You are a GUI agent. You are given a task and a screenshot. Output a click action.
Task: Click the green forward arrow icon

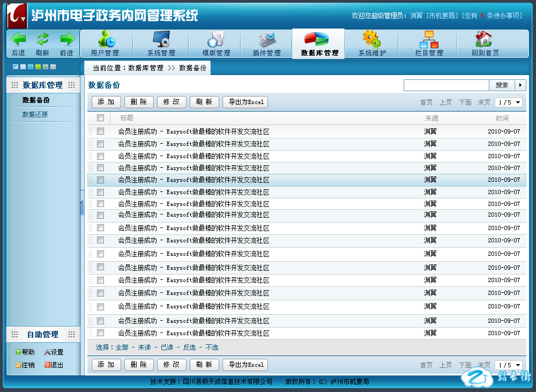(x=67, y=39)
